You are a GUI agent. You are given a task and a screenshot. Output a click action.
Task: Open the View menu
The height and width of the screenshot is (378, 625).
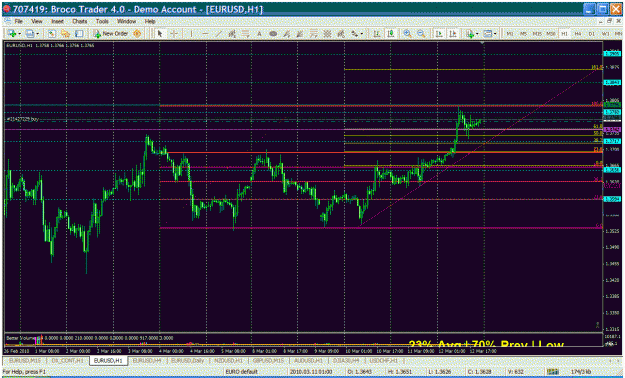tap(37, 21)
